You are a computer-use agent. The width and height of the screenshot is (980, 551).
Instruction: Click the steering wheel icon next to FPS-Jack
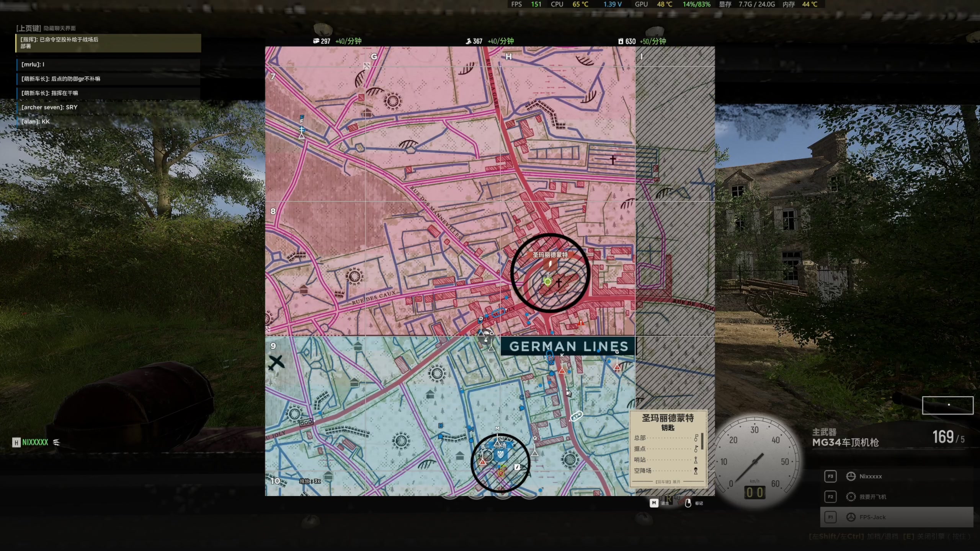(x=851, y=517)
